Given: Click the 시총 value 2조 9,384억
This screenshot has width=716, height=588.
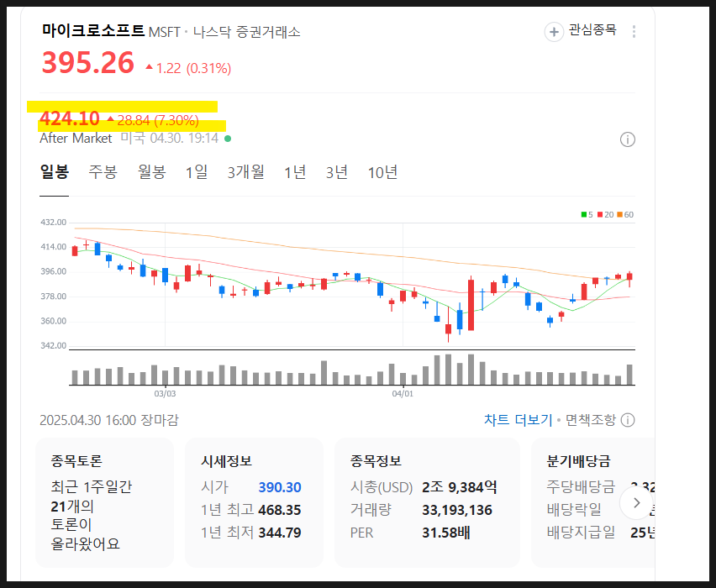Looking at the screenshot, I should 460,487.
